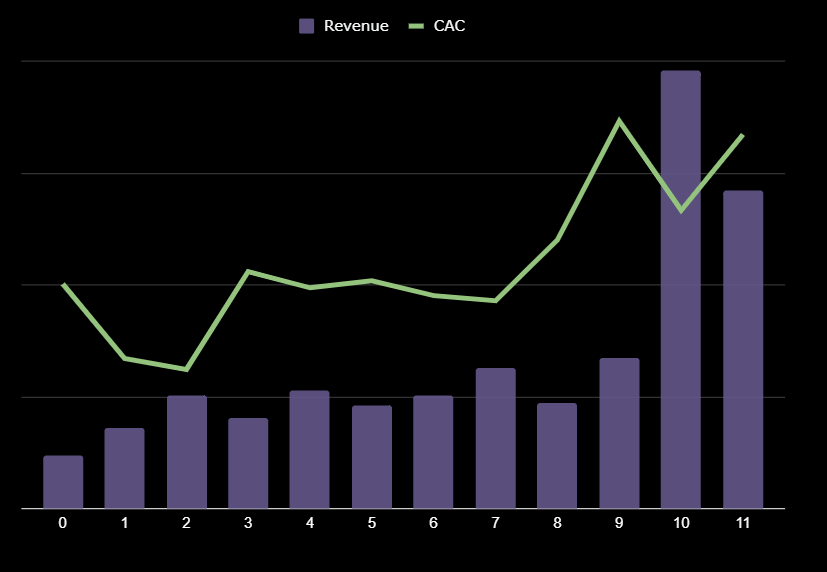Click the x-axis label 6

[434, 523]
